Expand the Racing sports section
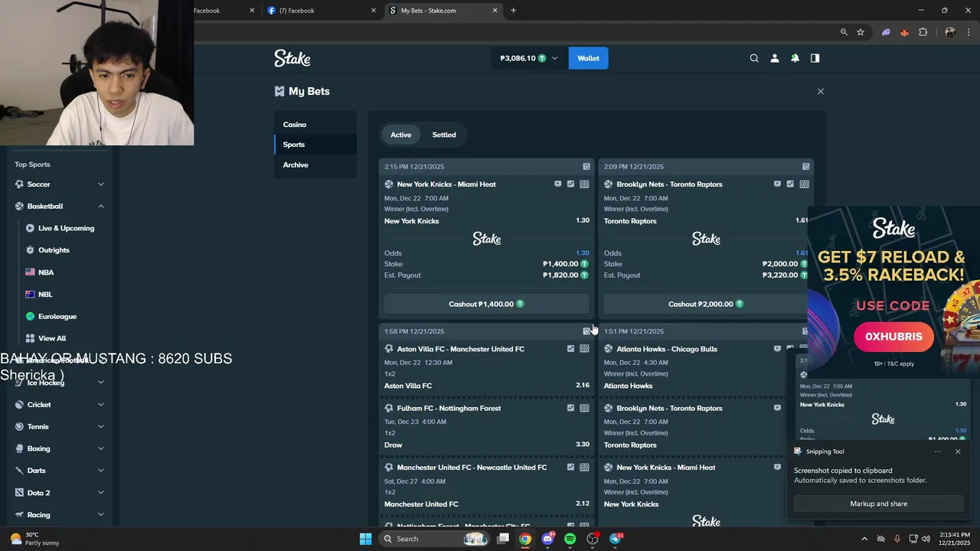Image resolution: width=980 pixels, height=551 pixels. (101, 515)
